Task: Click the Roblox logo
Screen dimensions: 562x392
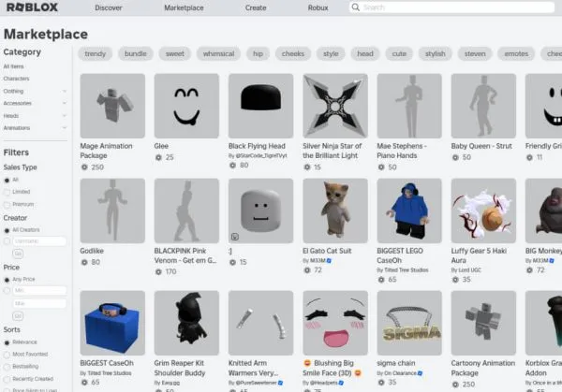Action: [32, 7]
